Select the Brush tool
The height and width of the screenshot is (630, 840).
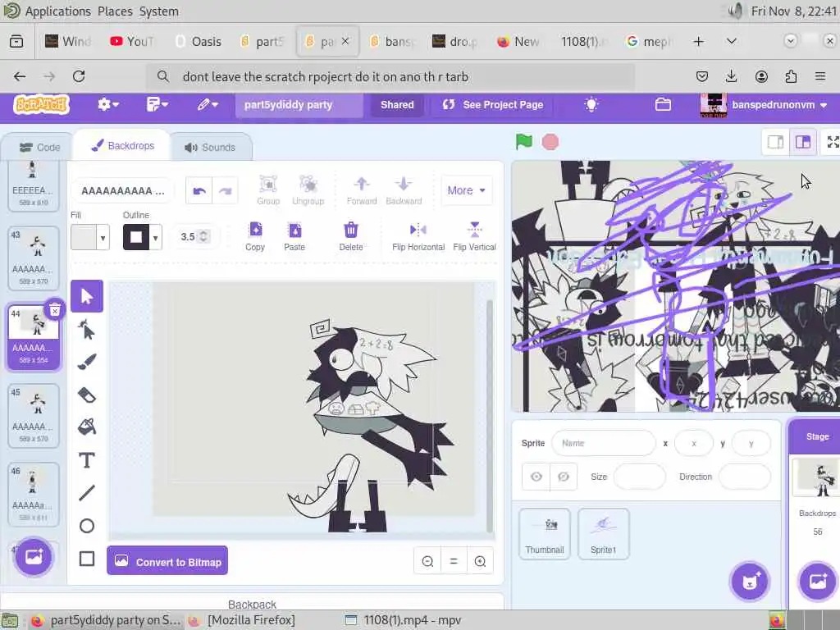coord(87,362)
